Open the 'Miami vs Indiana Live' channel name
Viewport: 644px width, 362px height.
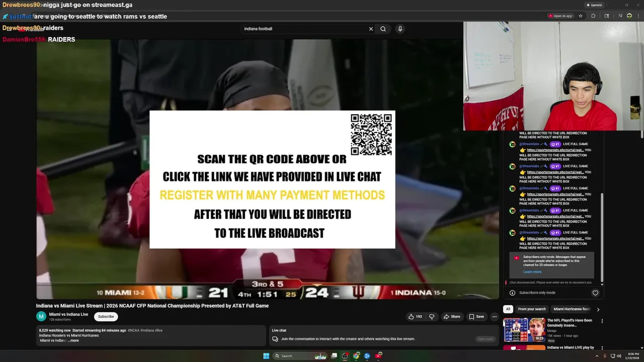(68, 314)
